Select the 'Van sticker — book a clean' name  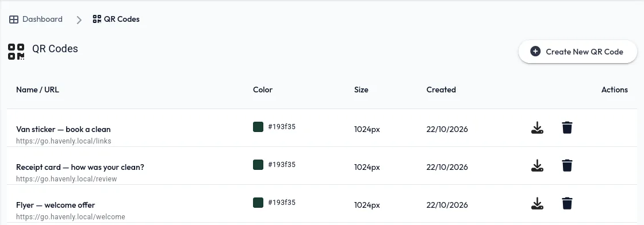click(63, 129)
